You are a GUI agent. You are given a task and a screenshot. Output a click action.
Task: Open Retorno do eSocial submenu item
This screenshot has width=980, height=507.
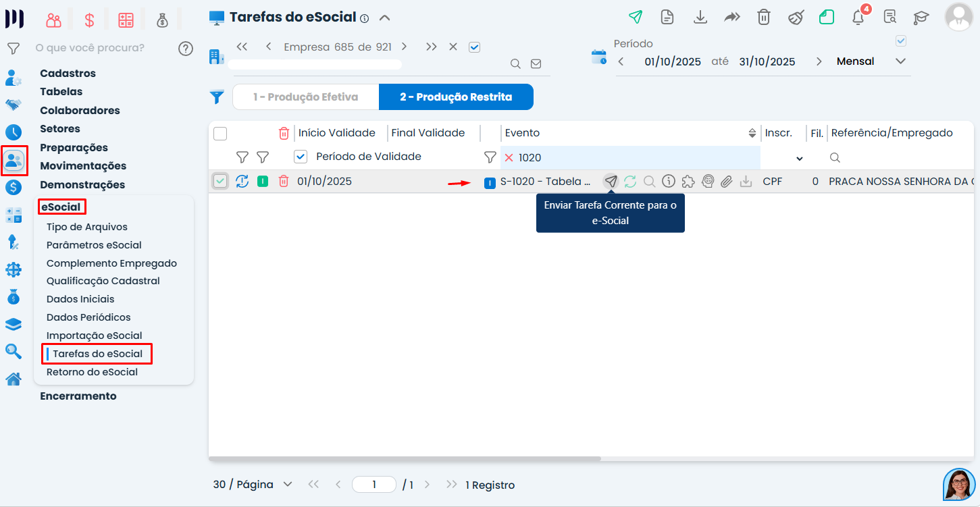pyautogui.click(x=92, y=372)
